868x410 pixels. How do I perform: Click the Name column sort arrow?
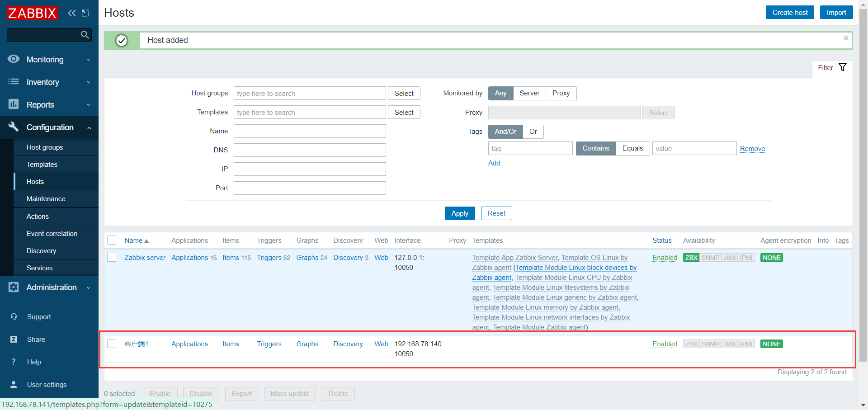146,241
